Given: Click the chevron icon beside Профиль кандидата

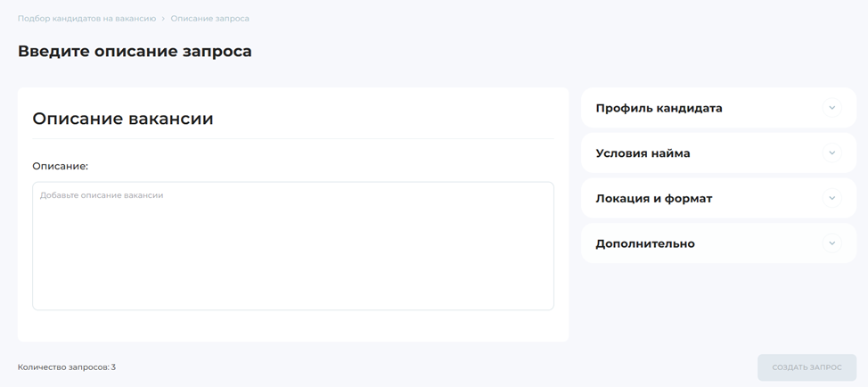Looking at the screenshot, I should (x=831, y=108).
